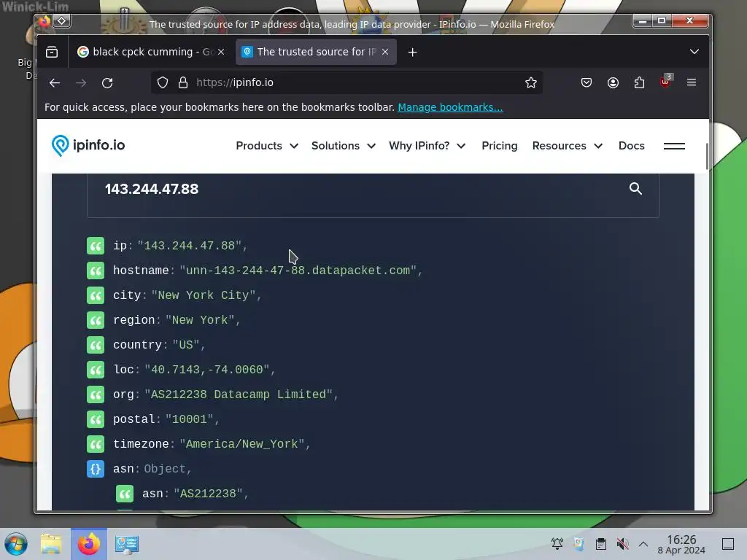Click the postal value 10001

point(189,419)
